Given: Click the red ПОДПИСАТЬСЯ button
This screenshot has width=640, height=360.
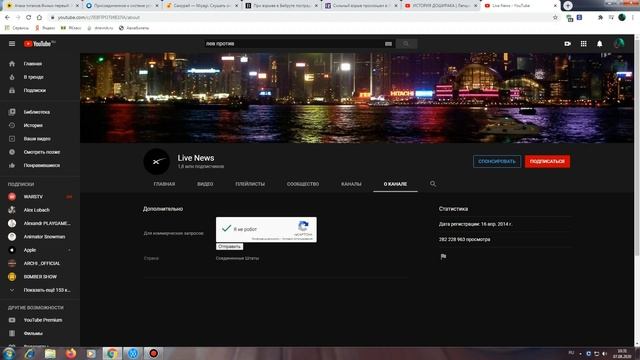Looking at the screenshot, I should pos(547,162).
